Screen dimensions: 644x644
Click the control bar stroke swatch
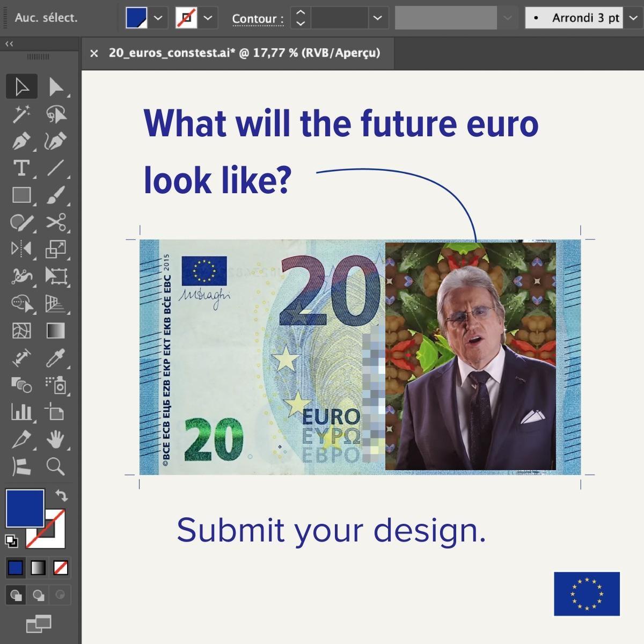point(186,18)
